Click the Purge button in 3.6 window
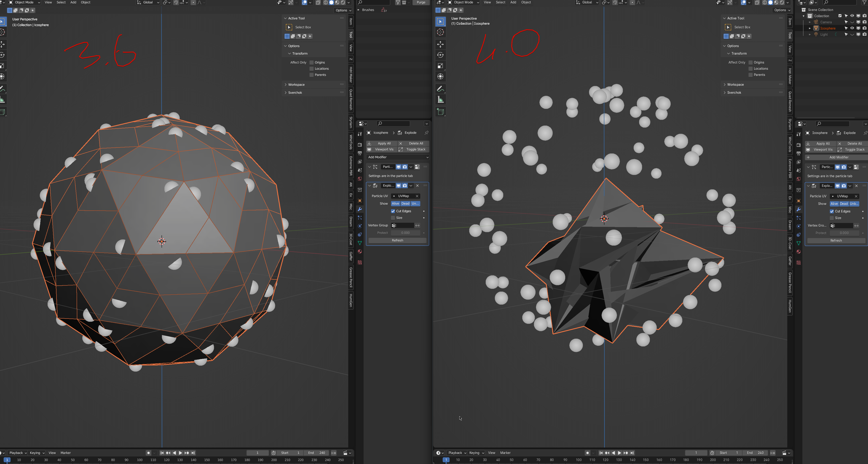 [421, 2]
